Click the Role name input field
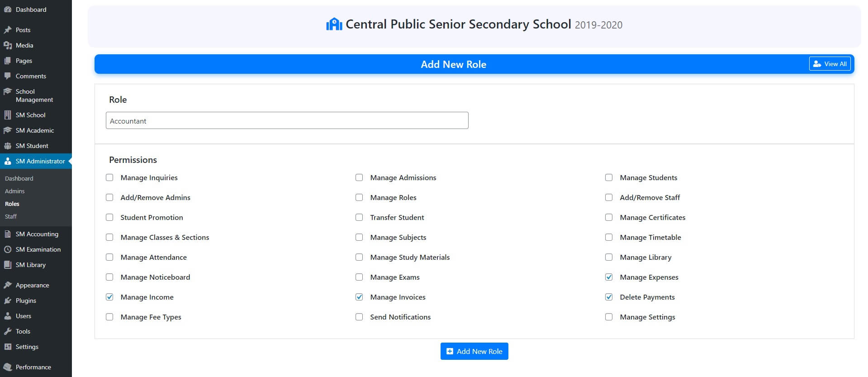 point(287,121)
